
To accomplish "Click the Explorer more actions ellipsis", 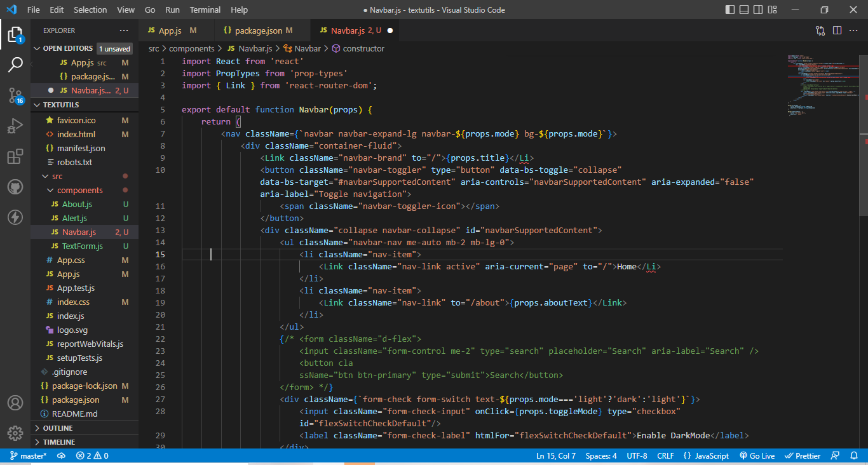I will 123,30.
